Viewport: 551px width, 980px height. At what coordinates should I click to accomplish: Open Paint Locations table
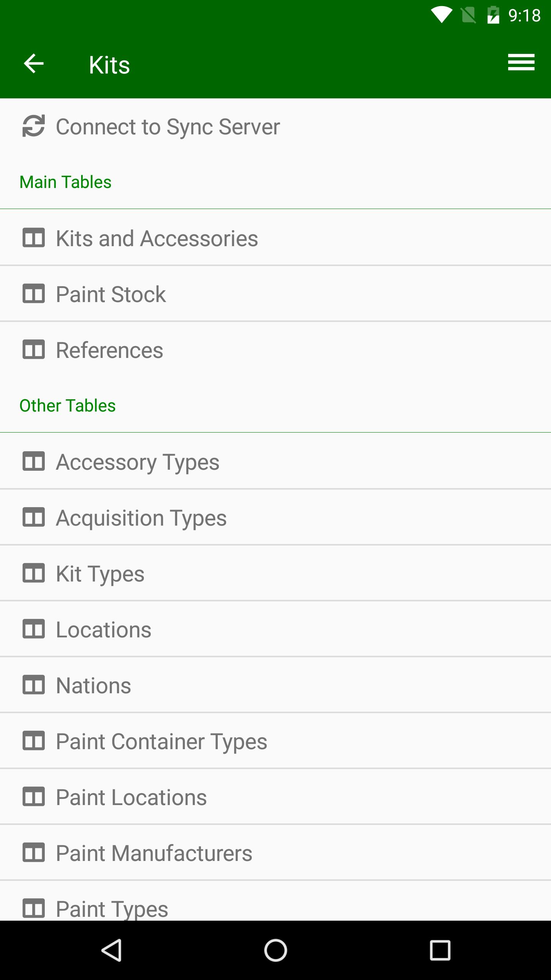coord(275,796)
